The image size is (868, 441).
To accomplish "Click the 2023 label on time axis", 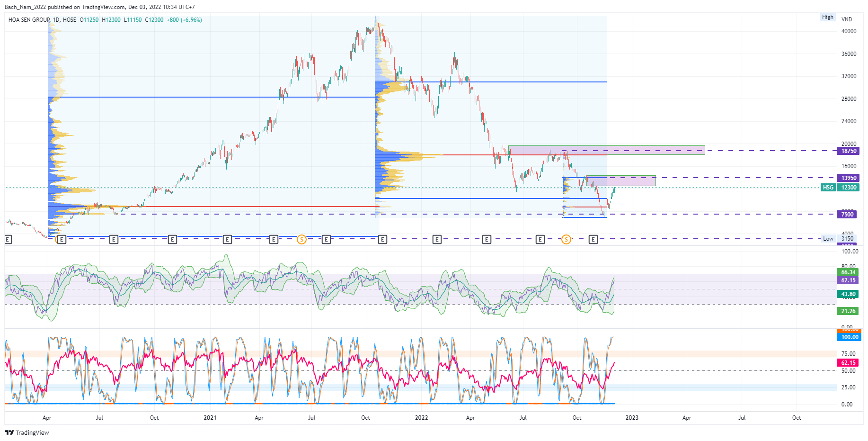I will click(x=632, y=418).
